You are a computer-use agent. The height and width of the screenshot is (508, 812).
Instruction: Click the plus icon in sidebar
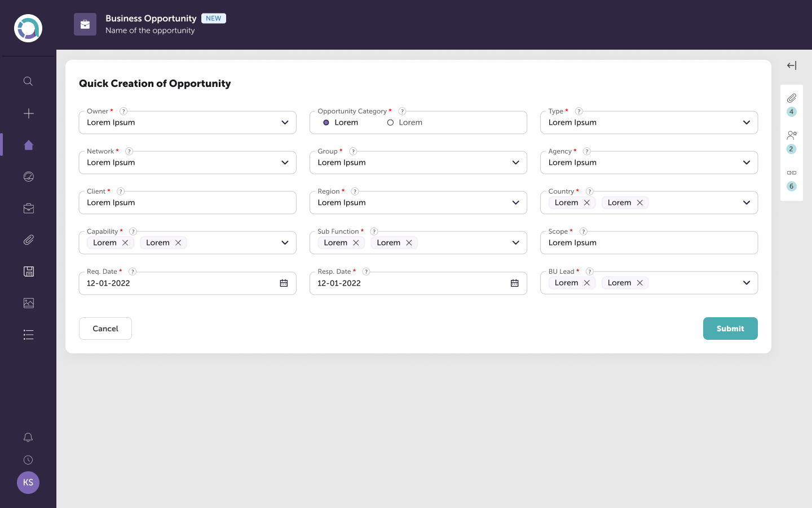28,113
